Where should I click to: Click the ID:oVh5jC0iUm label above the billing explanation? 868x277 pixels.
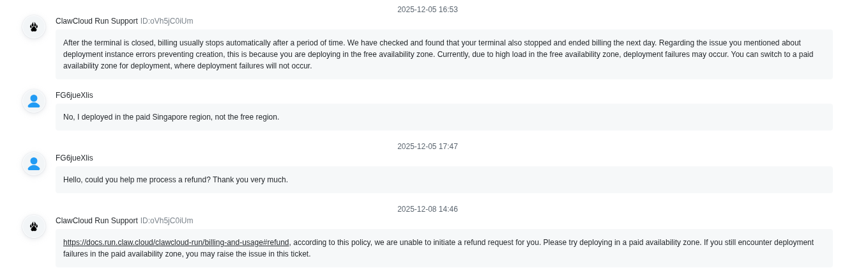(x=167, y=21)
